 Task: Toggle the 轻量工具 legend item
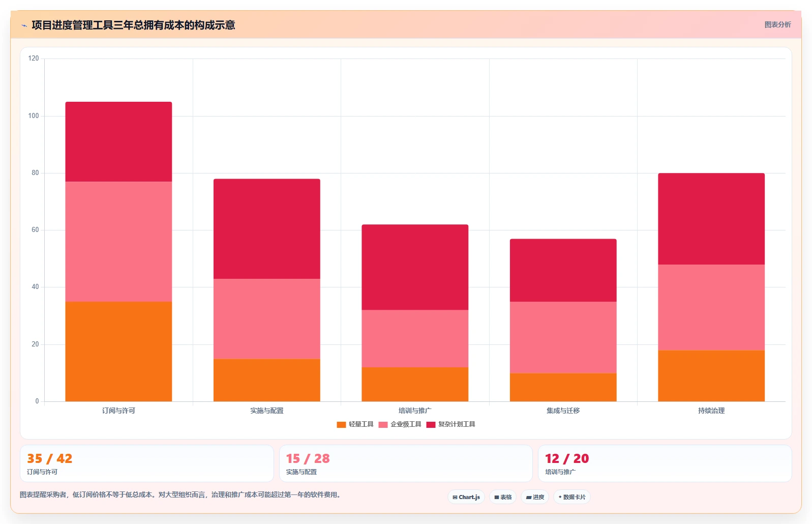pos(355,424)
